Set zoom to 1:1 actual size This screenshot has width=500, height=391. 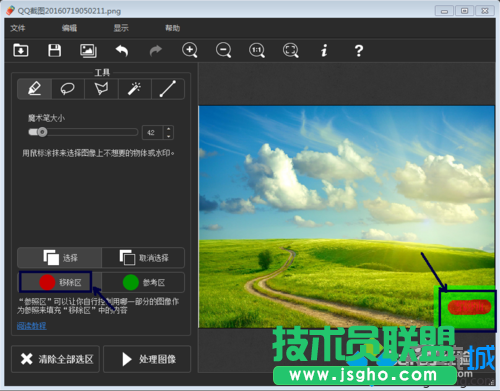[x=257, y=51]
